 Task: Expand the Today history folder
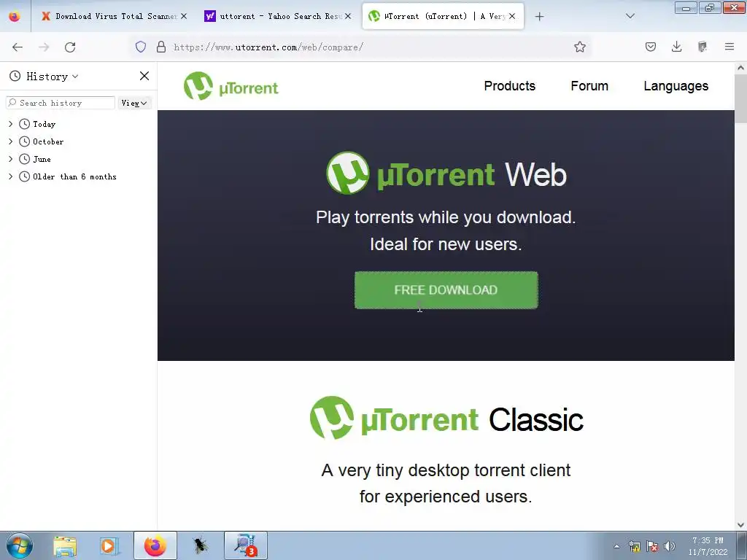pos(10,124)
